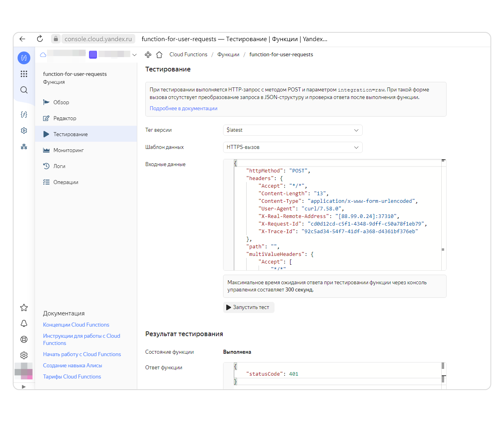Click the "multiValueHeaders" line
The width and height of the screenshot is (504, 422).
coord(280,254)
